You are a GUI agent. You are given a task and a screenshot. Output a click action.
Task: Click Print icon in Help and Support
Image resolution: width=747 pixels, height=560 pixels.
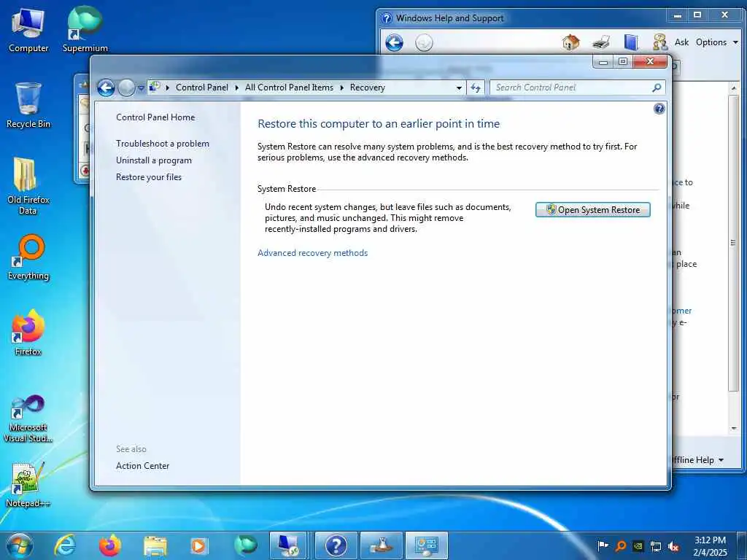click(x=601, y=43)
